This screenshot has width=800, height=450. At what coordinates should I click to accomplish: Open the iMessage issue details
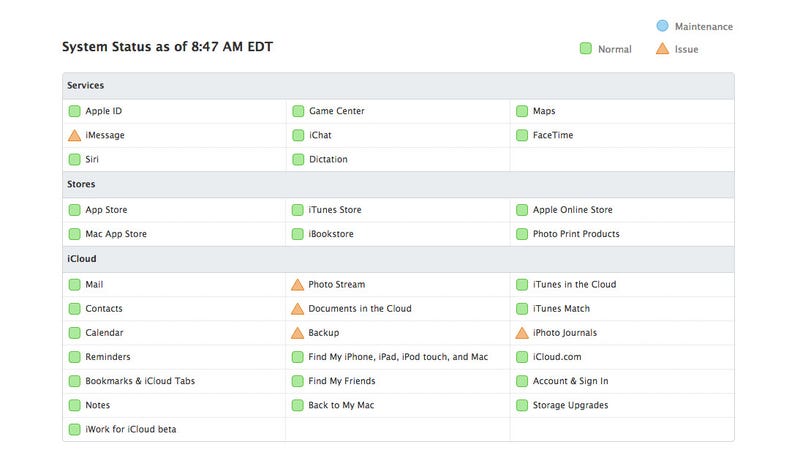click(x=105, y=135)
